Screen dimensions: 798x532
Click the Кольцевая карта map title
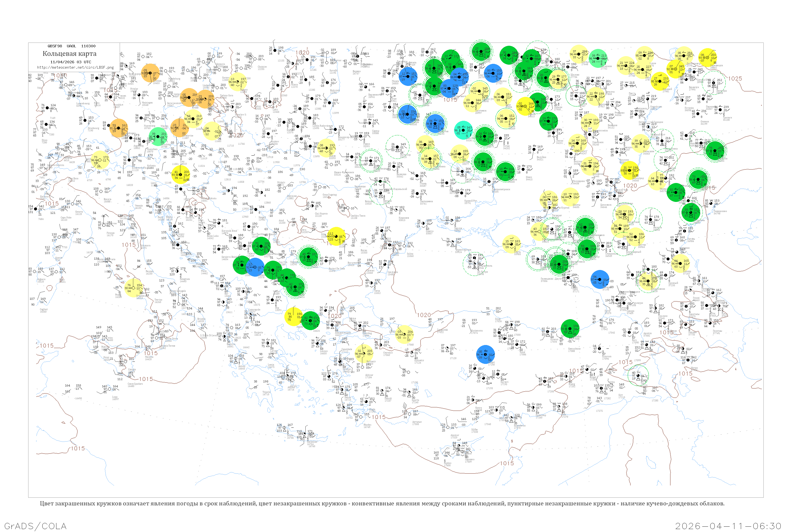69,54
